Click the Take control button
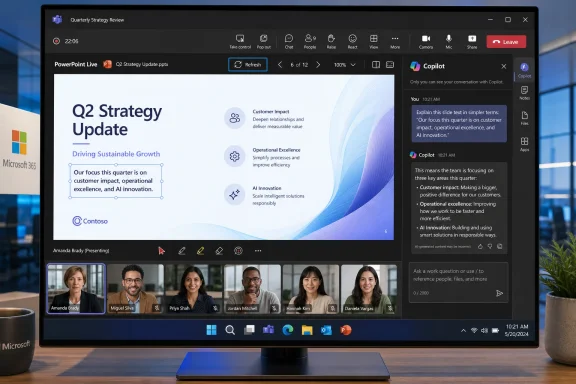This screenshot has width=576, height=384. [x=240, y=42]
